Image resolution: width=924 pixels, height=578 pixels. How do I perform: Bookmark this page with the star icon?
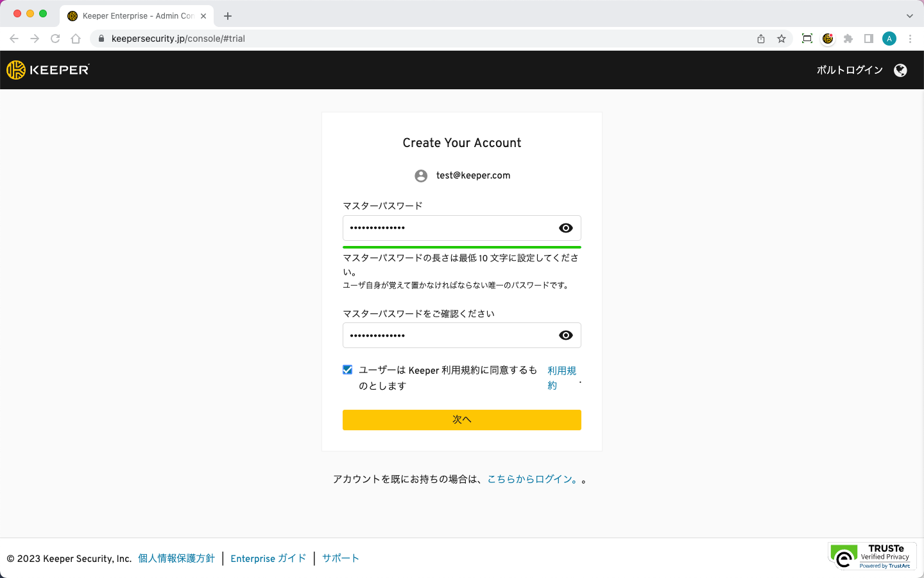pos(782,39)
